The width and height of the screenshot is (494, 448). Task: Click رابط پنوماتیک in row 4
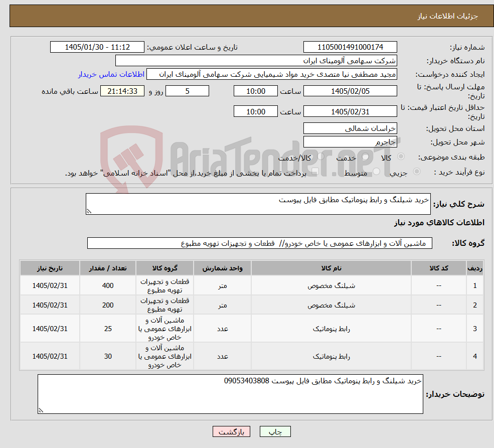coord(331,356)
